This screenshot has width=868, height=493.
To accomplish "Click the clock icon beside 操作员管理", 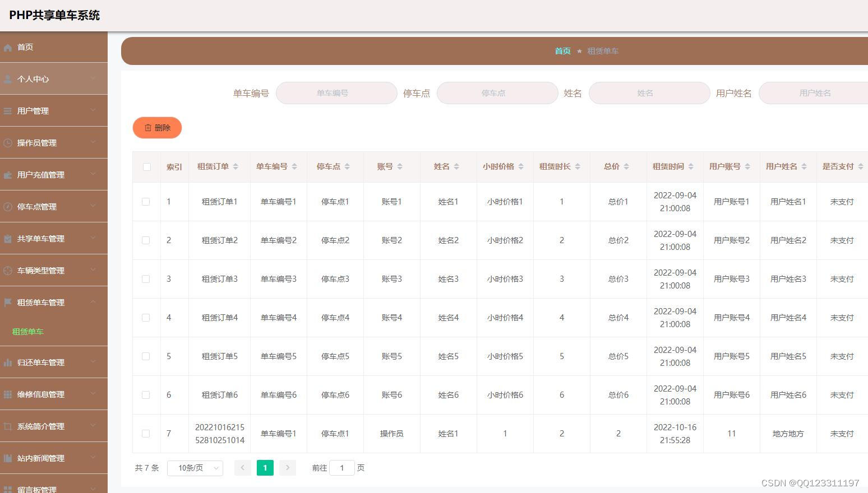I will [8, 143].
